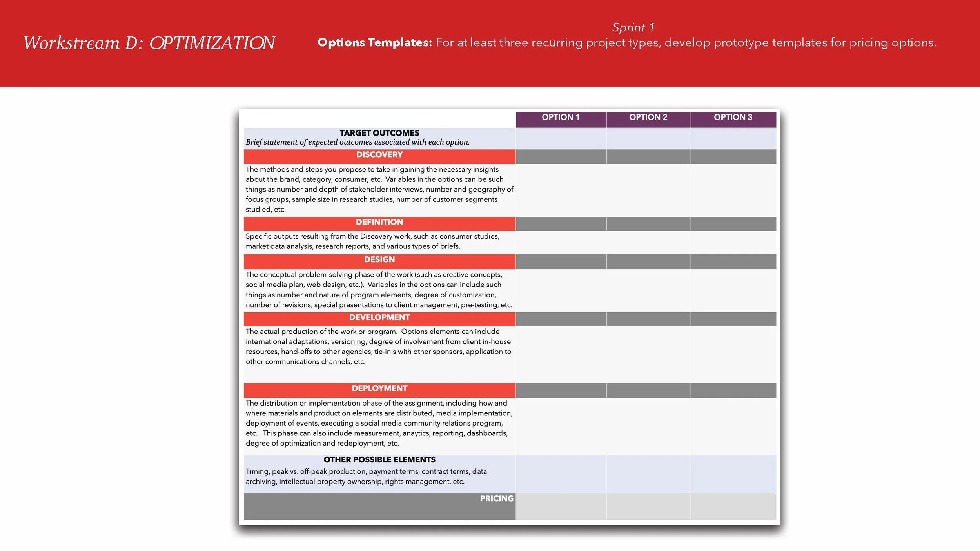Screen dimensions: 980x551
Task: Click the OPTION 3 column header
Action: pyautogui.click(x=733, y=117)
